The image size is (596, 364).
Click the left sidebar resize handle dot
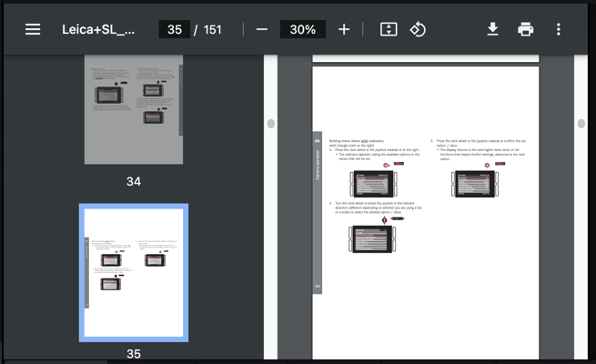pyautogui.click(x=270, y=123)
